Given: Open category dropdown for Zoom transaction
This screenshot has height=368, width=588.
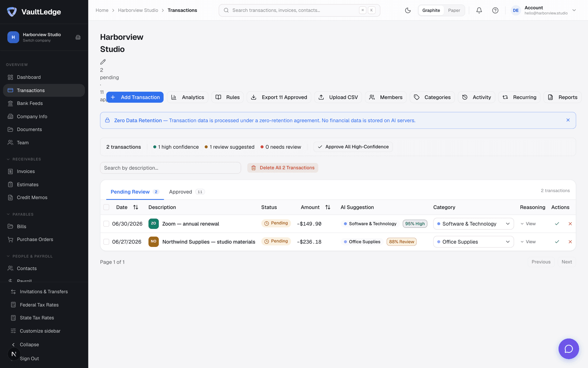Looking at the screenshot, I should click(x=473, y=224).
